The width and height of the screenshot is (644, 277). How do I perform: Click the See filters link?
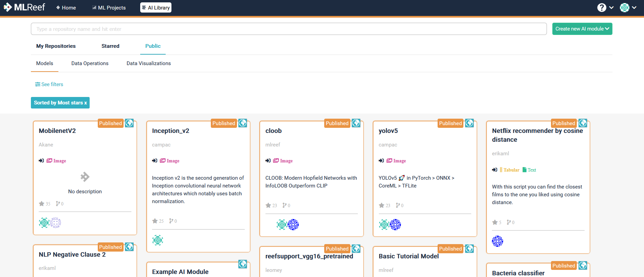point(49,84)
